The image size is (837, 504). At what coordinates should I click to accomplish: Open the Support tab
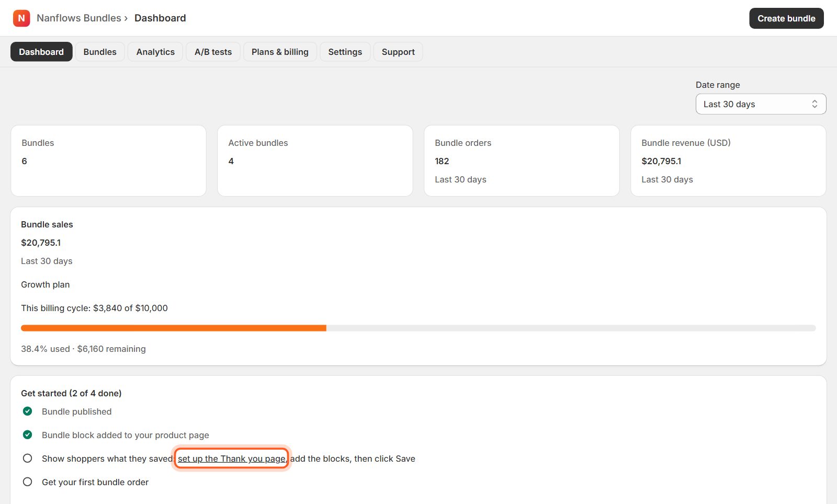398,52
